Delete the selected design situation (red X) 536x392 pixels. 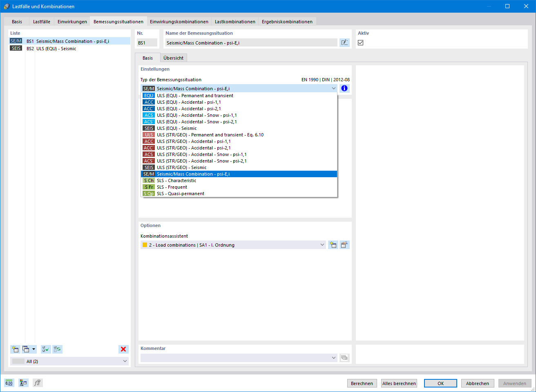123,349
